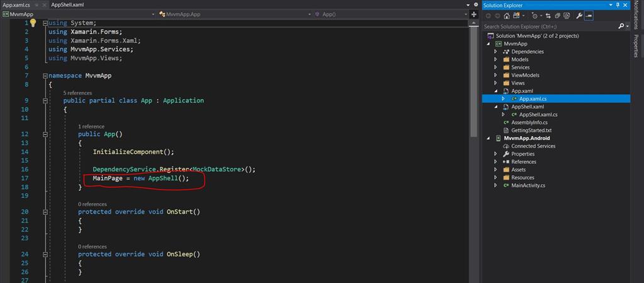Switch to the AppShell.xaml tab
Image resolution: width=644 pixels, height=283 pixels.
click(67, 5)
